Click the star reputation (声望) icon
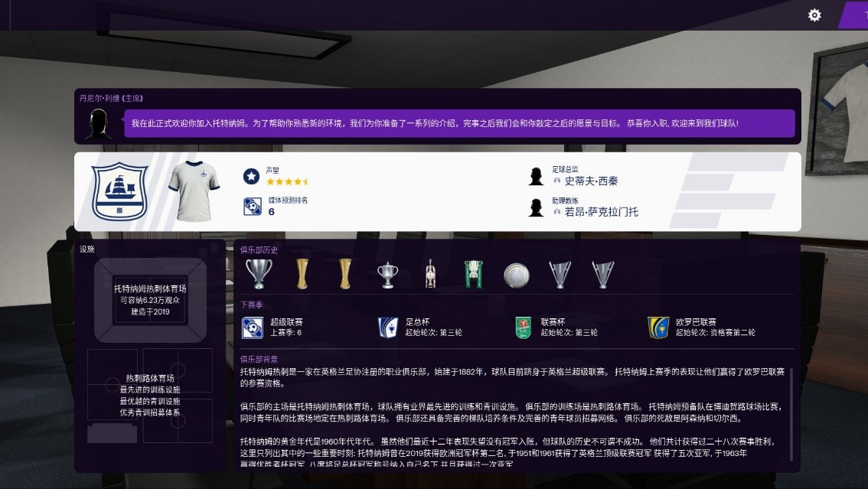Screen dimensions: 868x489 [250, 177]
